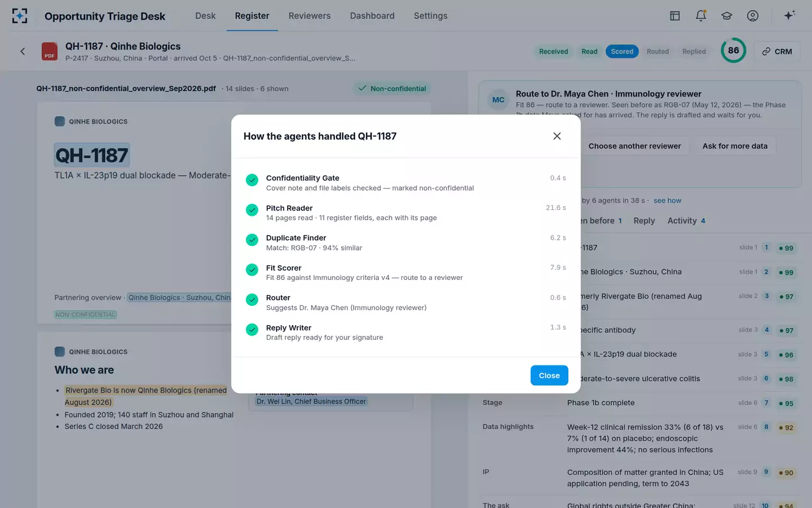Click the QH-1187 slide title highlight
812x508 pixels.
click(92, 155)
